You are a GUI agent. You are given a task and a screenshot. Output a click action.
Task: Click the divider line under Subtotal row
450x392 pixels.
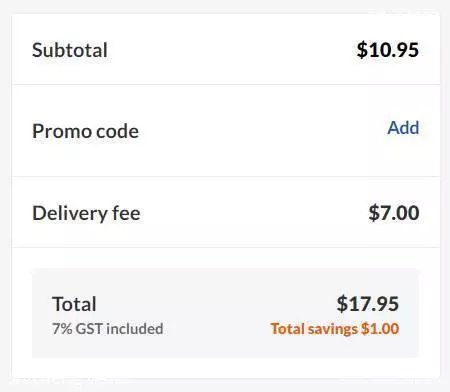(226, 84)
